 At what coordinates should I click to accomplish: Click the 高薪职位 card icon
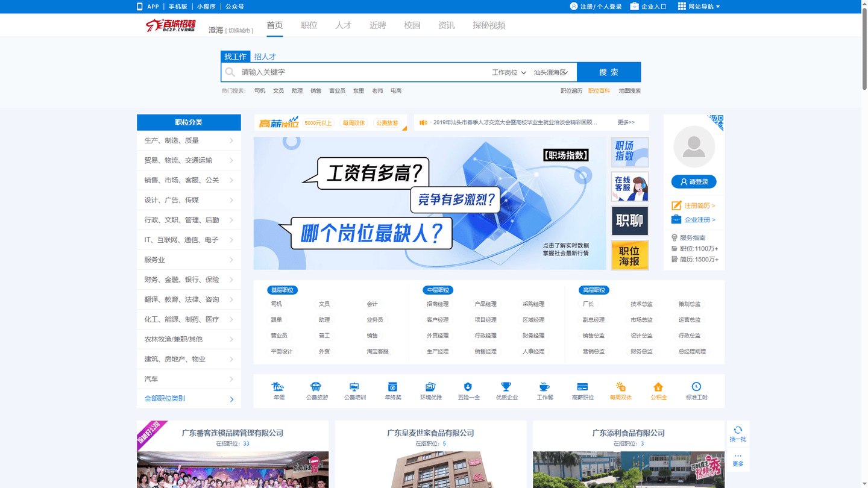tap(582, 387)
